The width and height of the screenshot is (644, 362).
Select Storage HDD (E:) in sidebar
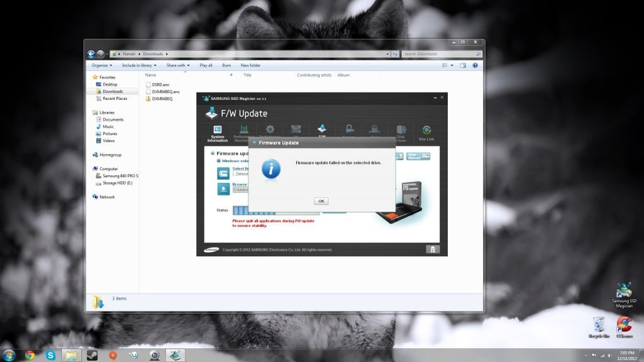pos(117,183)
